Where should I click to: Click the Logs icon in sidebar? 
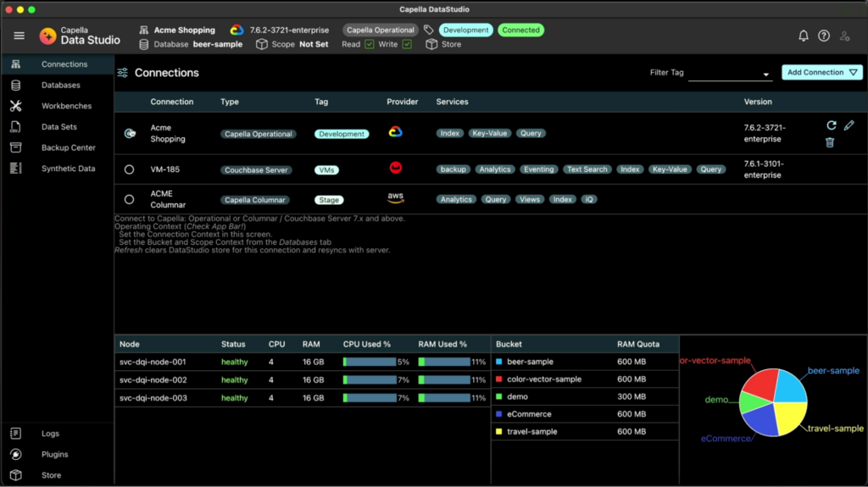coord(15,434)
